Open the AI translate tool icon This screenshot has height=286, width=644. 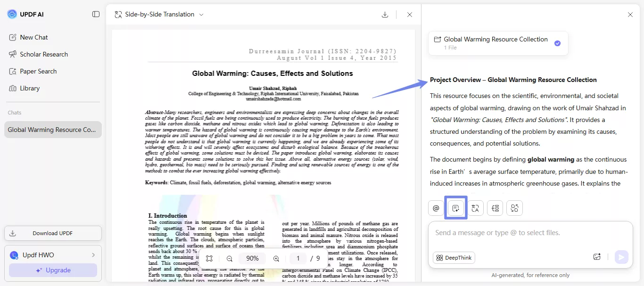pos(475,208)
